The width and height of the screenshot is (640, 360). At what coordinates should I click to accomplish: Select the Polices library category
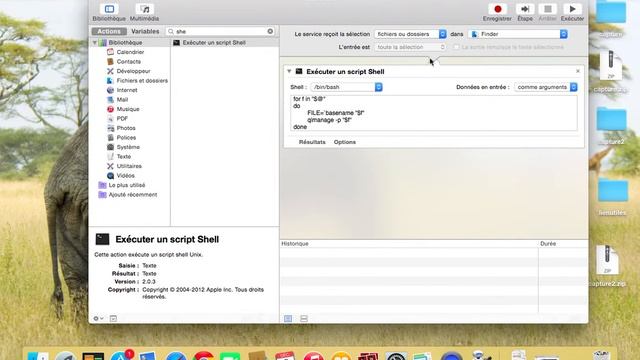pos(126,138)
